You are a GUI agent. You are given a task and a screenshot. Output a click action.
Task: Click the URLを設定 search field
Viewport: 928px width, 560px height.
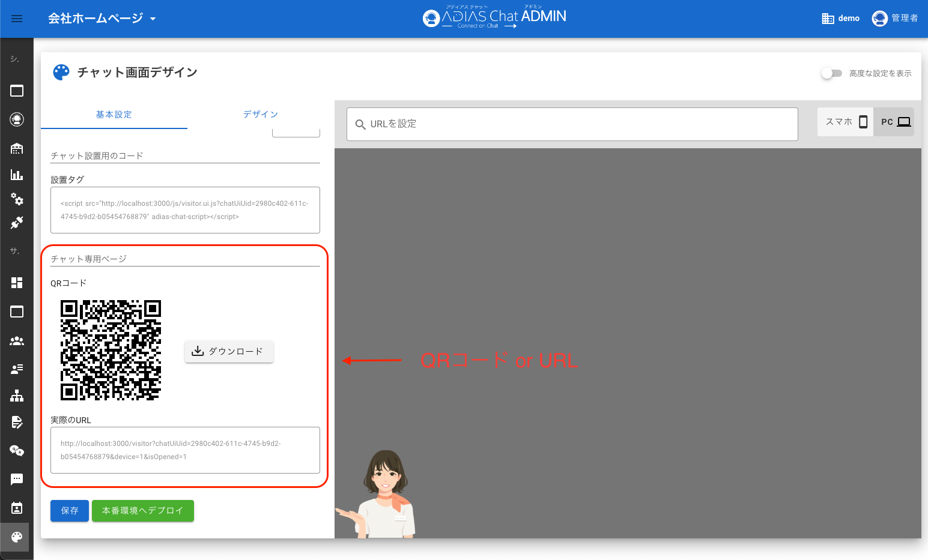(x=572, y=124)
